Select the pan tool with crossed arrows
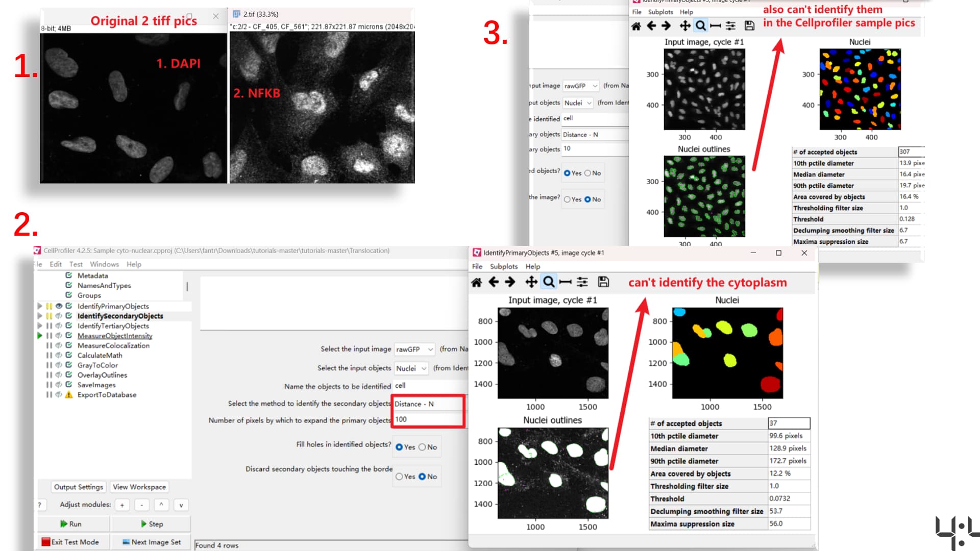Screen dimensions: 980x551 pos(530,282)
